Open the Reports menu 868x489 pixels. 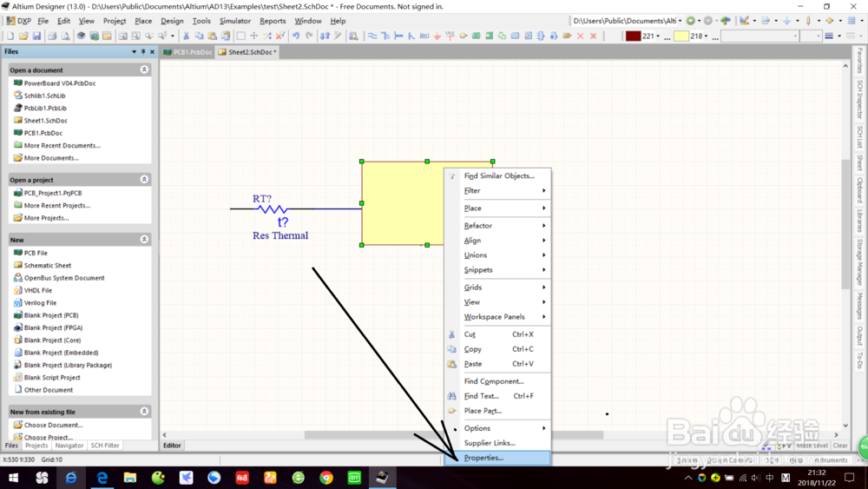coord(273,21)
